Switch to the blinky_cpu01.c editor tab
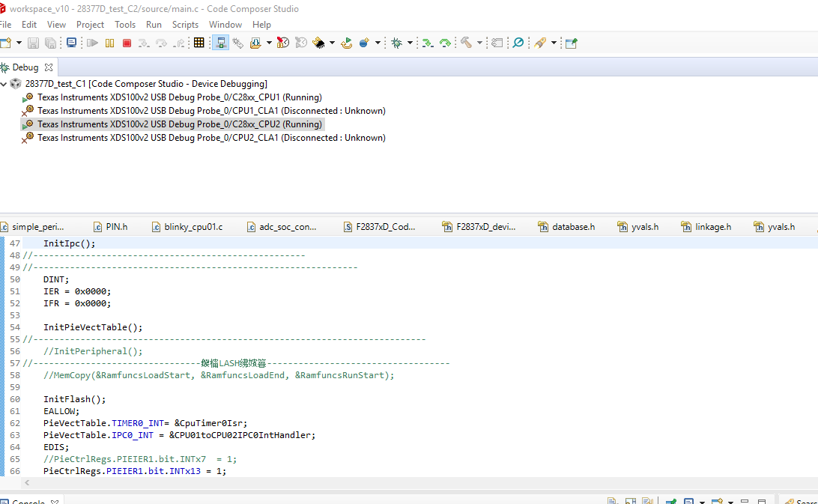Viewport: 818px width, 504px height. tap(193, 226)
